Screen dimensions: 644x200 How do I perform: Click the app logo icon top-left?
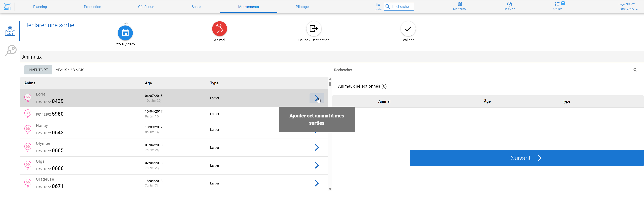click(x=7, y=7)
